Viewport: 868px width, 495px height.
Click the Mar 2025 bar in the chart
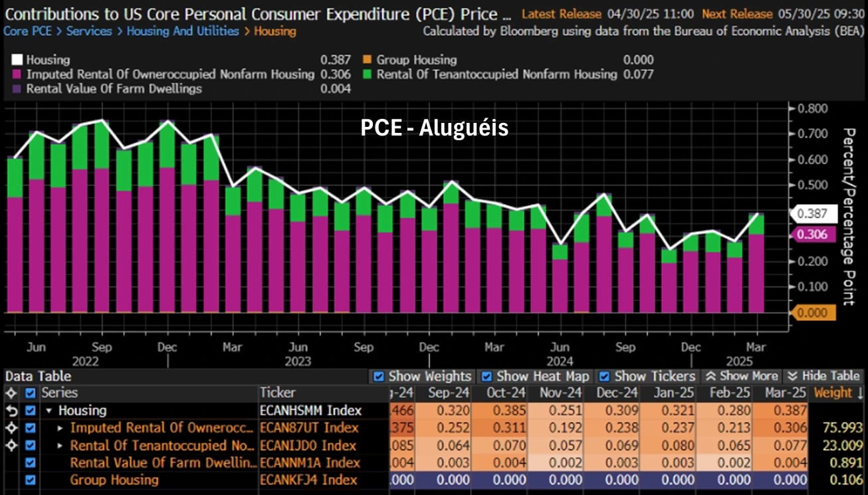(756, 263)
